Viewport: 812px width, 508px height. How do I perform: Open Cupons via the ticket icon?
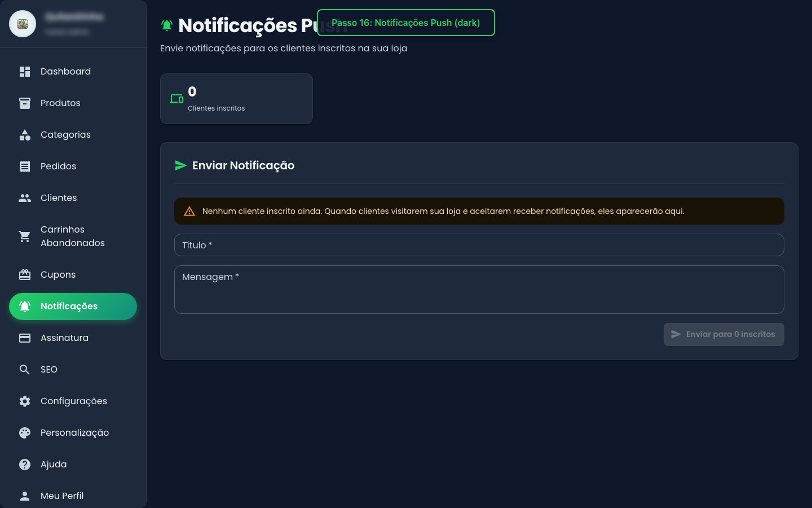[25, 274]
